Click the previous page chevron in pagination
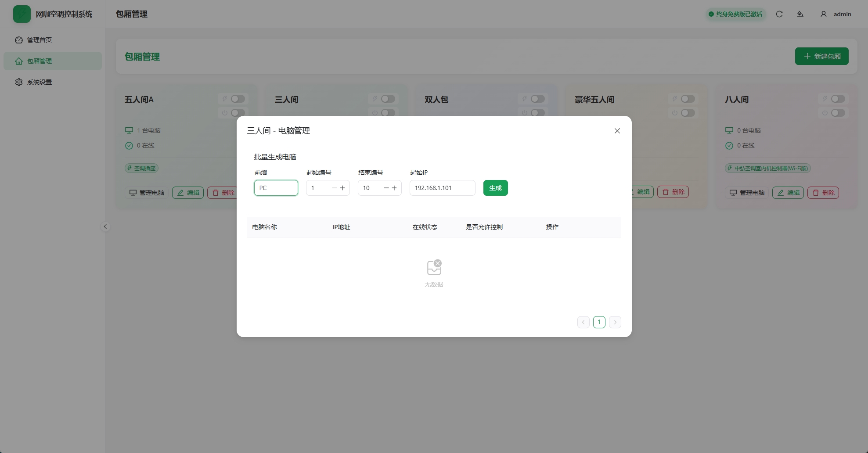 pos(583,322)
